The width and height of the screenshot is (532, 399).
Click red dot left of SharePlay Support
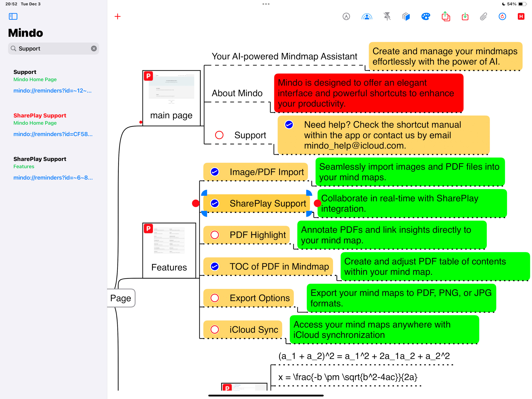[x=196, y=203]
